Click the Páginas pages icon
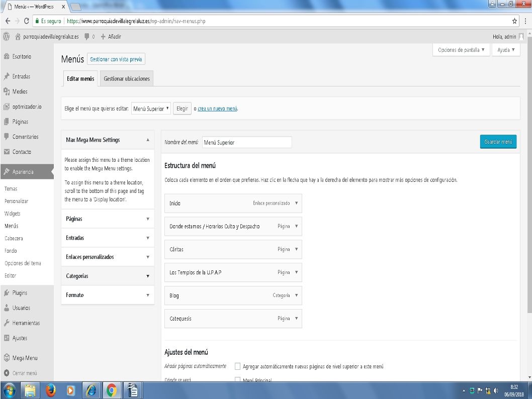 [7, 122]
